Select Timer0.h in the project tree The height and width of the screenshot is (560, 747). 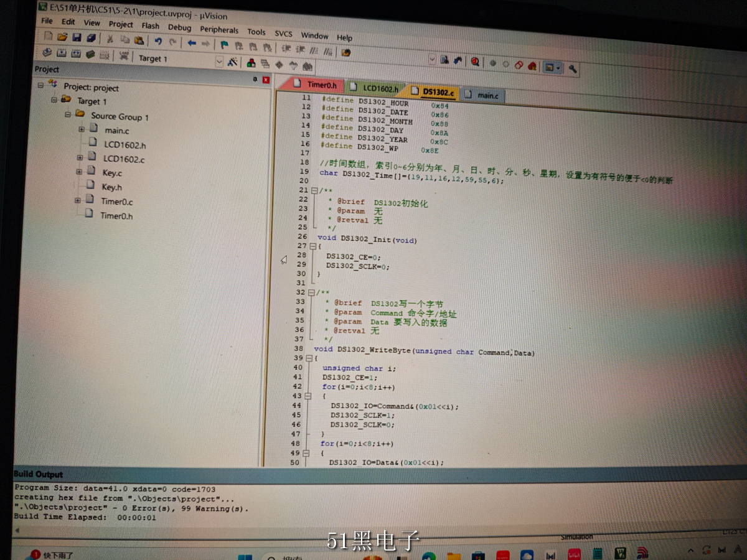pos(116,215)
